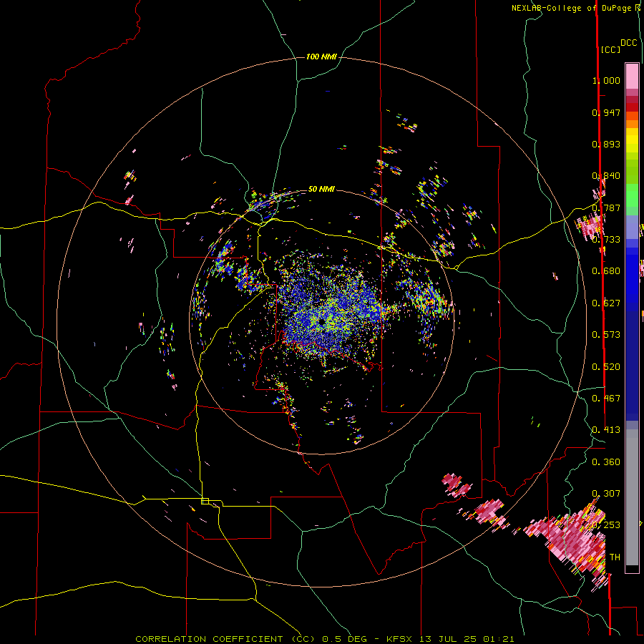This screenshot has height=644, width=644.
Task: Pick the bright green color bar segment
Action: 632,195
